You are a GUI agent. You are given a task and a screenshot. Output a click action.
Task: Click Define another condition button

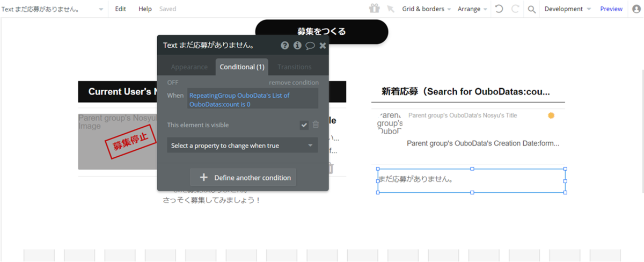(x=243, y=178)
